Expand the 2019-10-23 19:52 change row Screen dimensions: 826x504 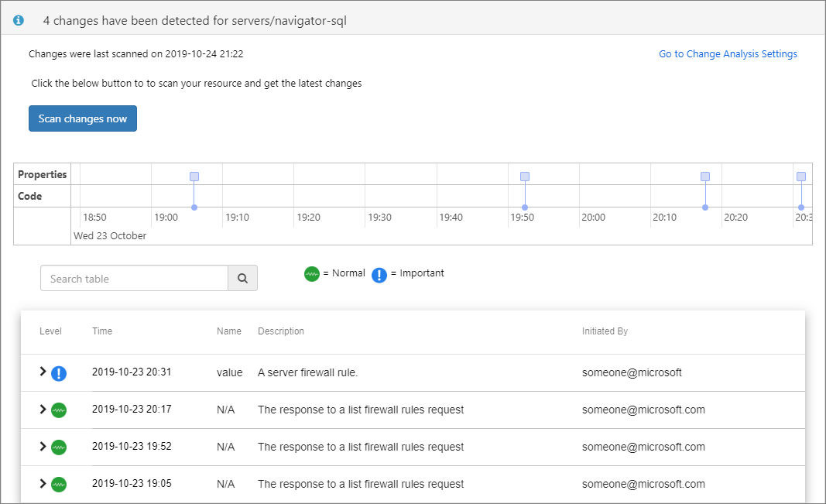click(43, 447)
